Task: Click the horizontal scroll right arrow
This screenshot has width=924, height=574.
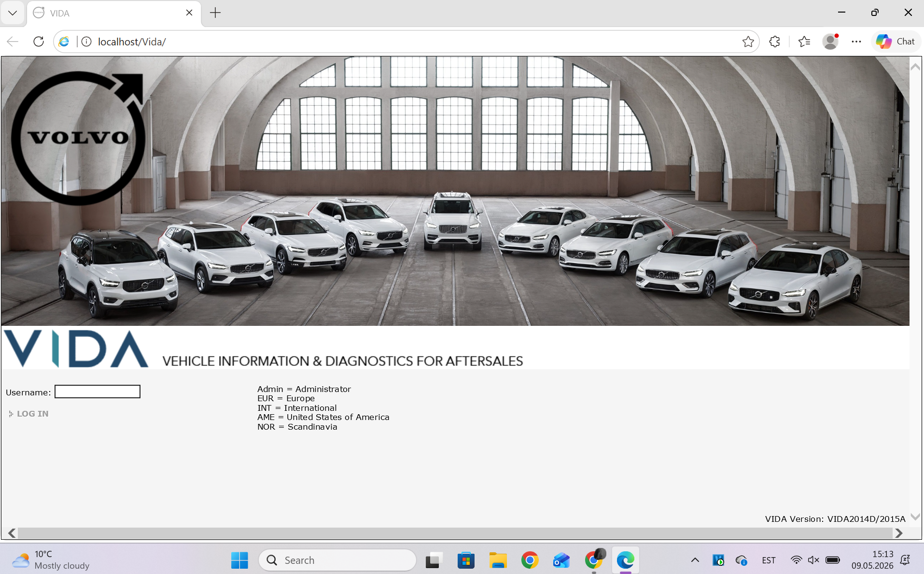Action: coord(899,533)
